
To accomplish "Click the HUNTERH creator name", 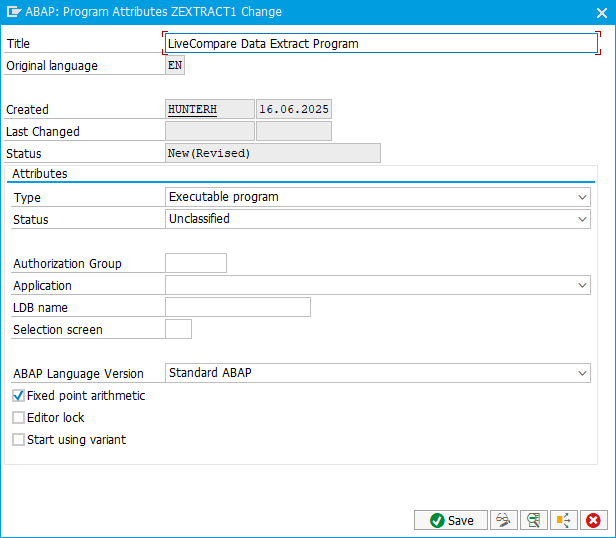I will (x=192, y=109).
